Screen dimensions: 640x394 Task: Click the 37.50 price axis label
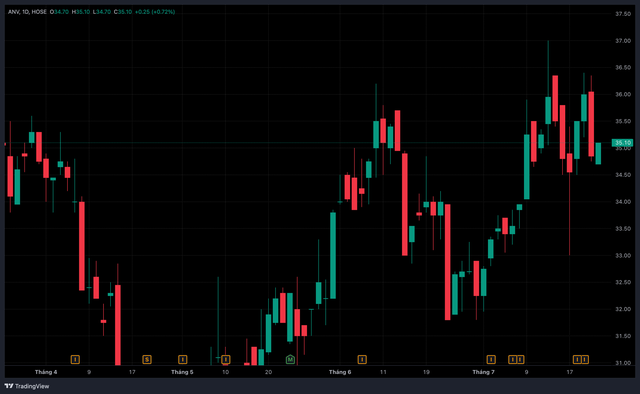coord(623,13)
